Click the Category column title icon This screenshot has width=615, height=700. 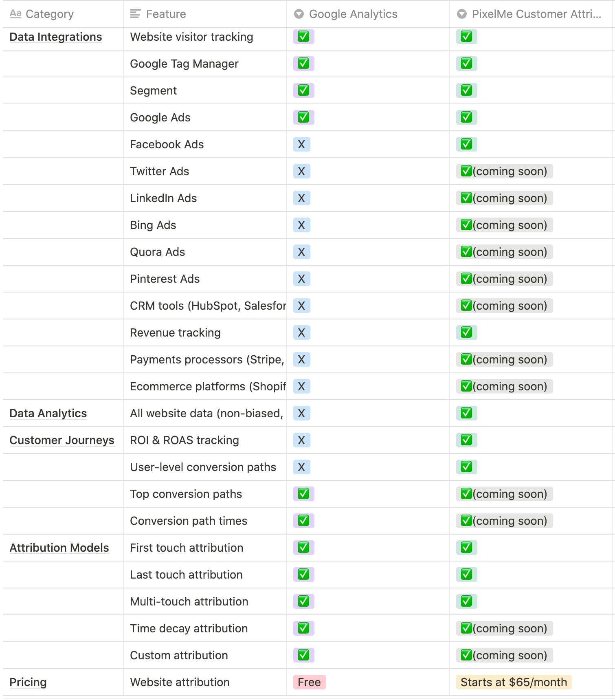15,14
